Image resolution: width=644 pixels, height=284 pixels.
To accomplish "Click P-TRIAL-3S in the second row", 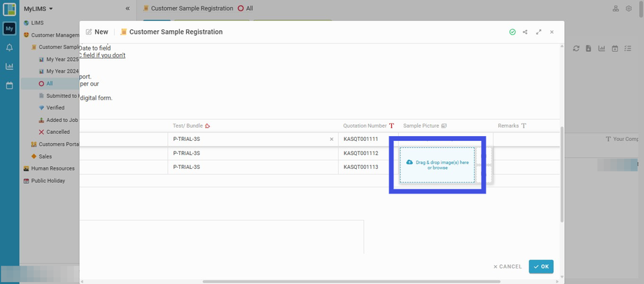I will [x=186, y=153].
